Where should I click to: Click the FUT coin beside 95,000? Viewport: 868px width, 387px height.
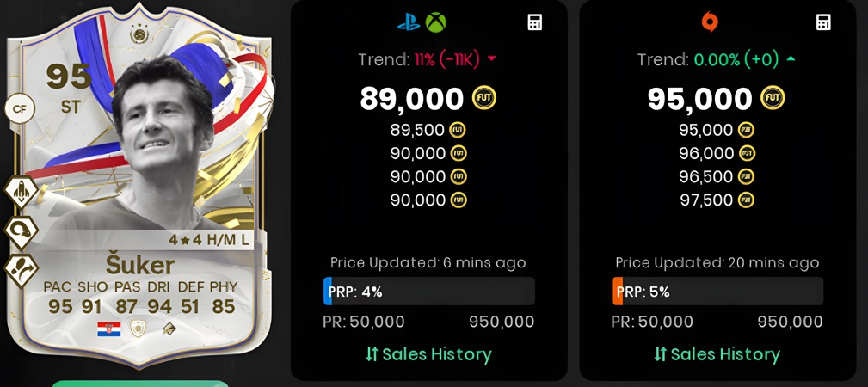[773, 98]
